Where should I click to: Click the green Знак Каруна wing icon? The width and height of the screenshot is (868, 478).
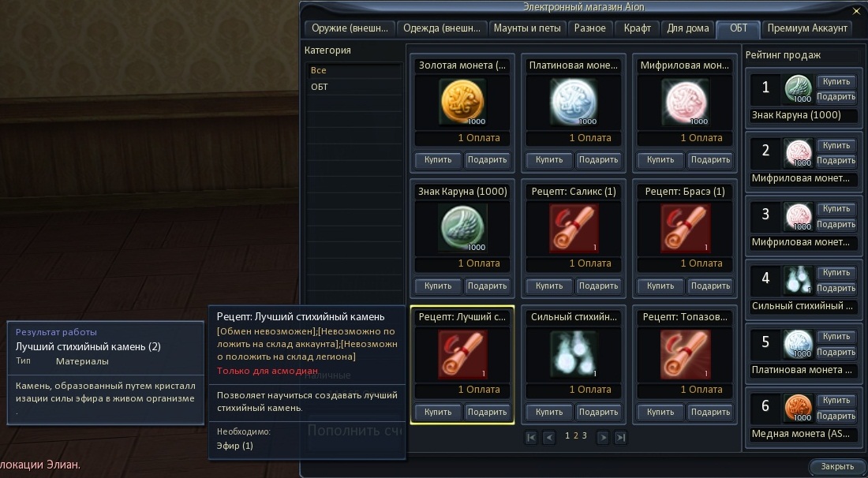pos(462,228)
